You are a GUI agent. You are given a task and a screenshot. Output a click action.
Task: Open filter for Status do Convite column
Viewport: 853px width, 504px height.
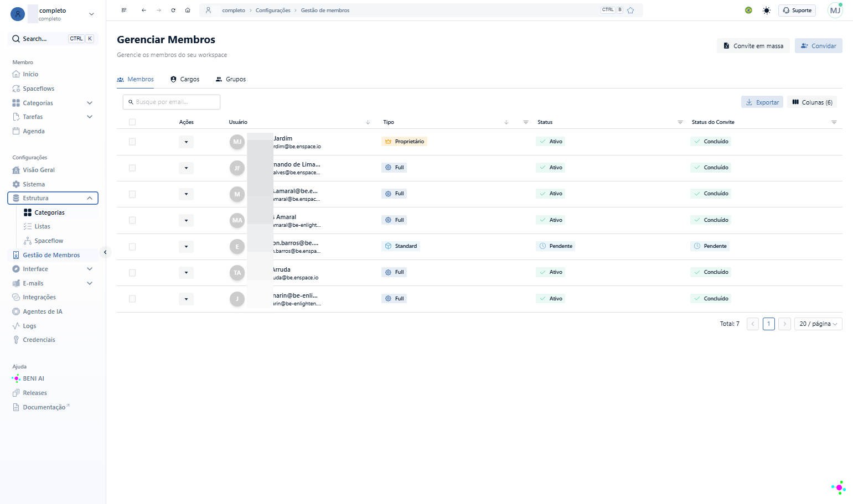[834, 122]
